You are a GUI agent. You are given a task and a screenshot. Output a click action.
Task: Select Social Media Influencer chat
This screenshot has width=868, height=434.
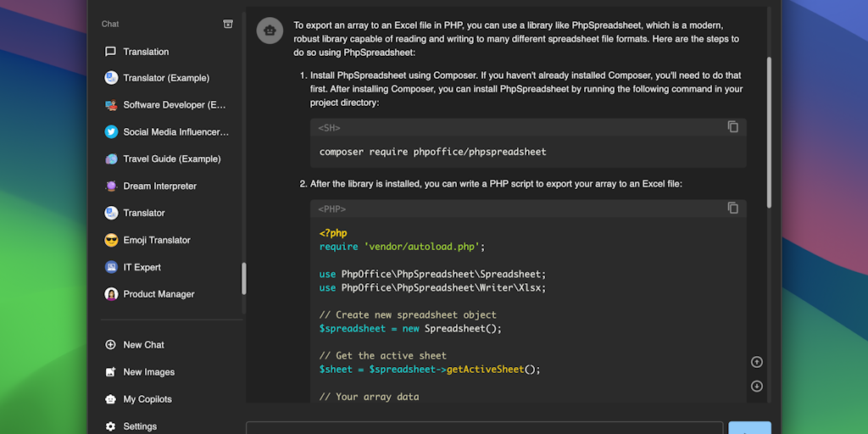tap(175, 132)
